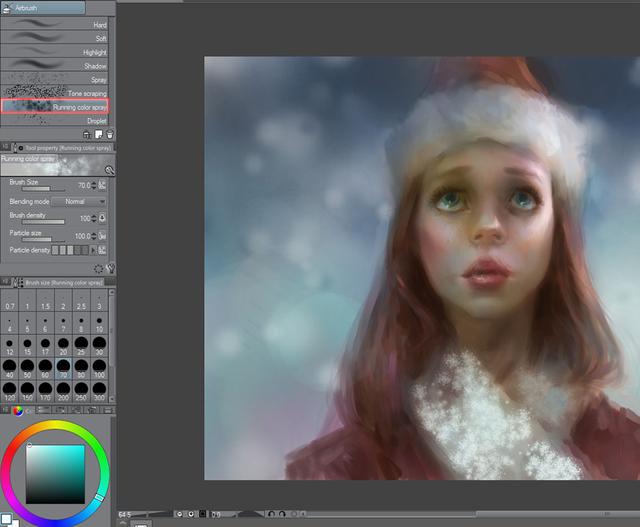This screenshot has height=527, width=640.
Task: Click the color wheel tab icon
Action: [18, 409]
